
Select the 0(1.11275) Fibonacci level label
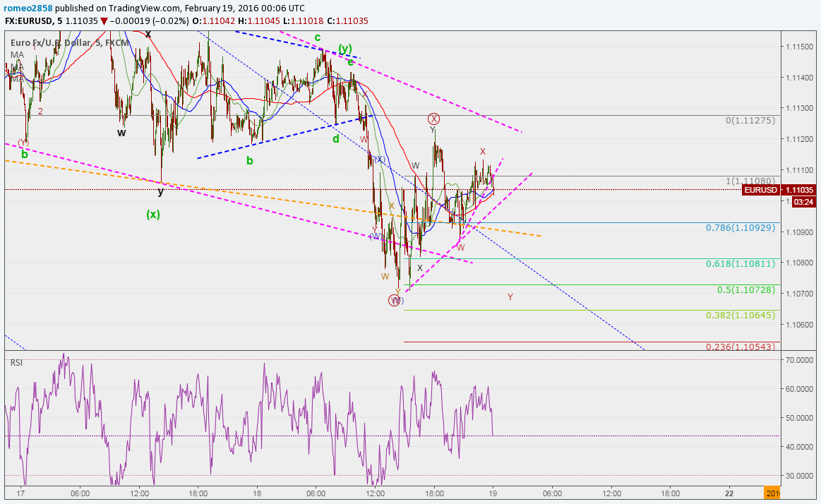tap(750, 121)
